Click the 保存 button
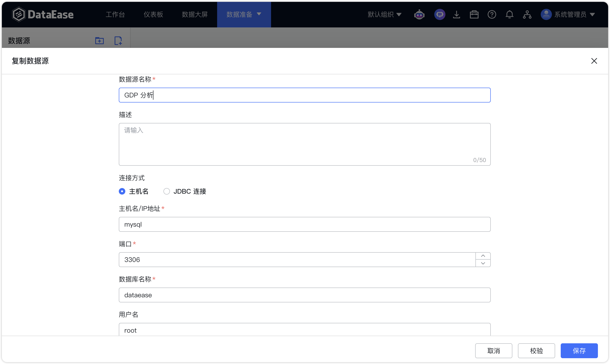This screenshot has height=364, width=610. [x=579, y=351]
